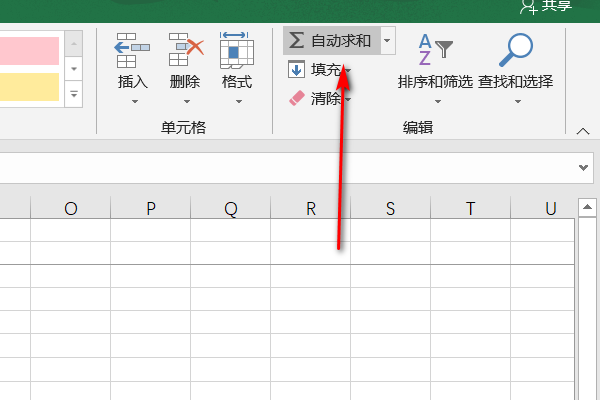Viewport: 600px width, 400px height.
Task: Open the Clear (清除) dropdown arrow
Action: tap(348, 100)
